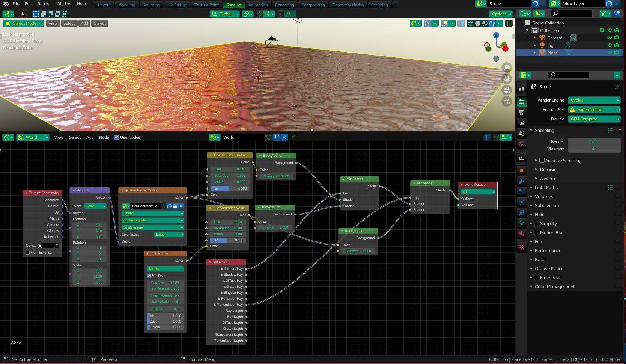The width and height of the screenshot is (626, 364).
Task: Adjust Air slider in Sky Texture node
Action: click(x=165, y=316)
